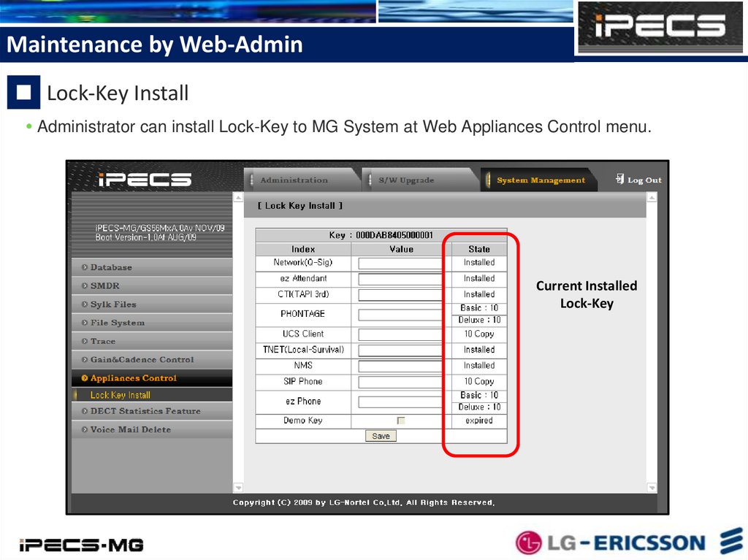This screenshot has height=560, width=748.
Task: Click the Key 000DAB8405000001 text
Action: click(x=381, y=235)
